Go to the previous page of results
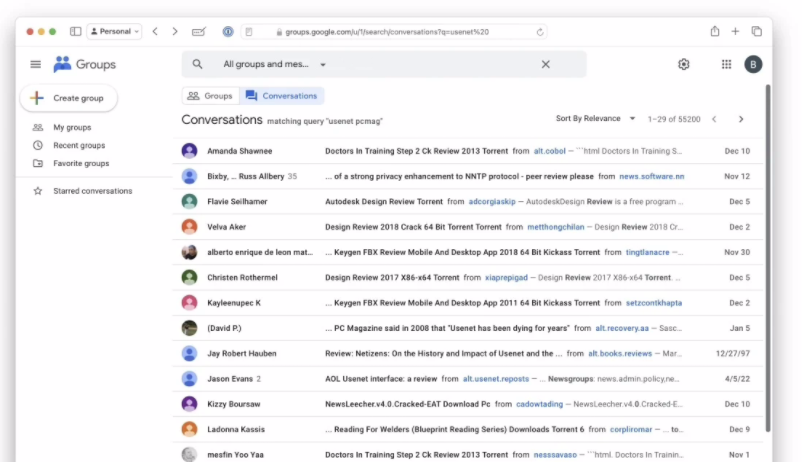 click(x=714, y=119)
